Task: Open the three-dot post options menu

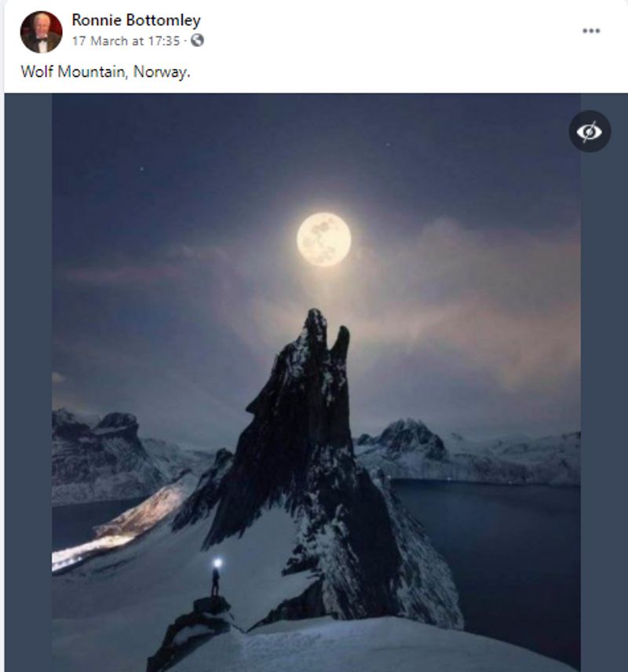Action: (x=591, y=31)
